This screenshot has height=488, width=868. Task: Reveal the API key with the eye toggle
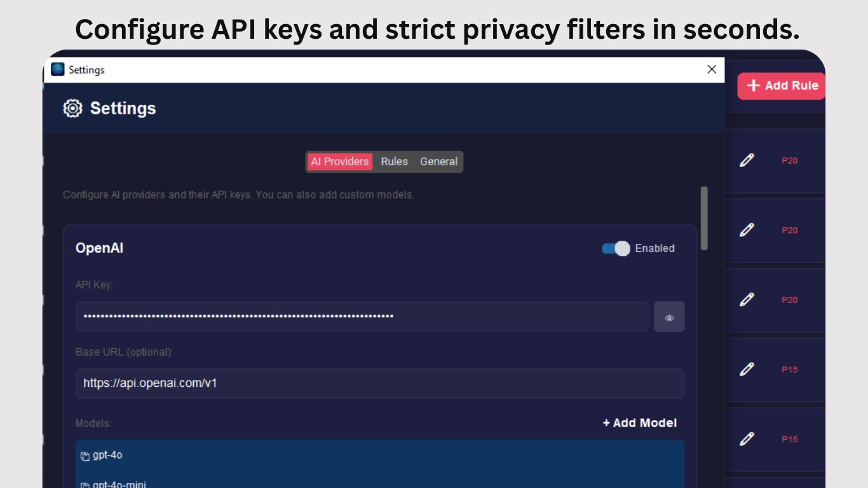[x=669, y=316]
